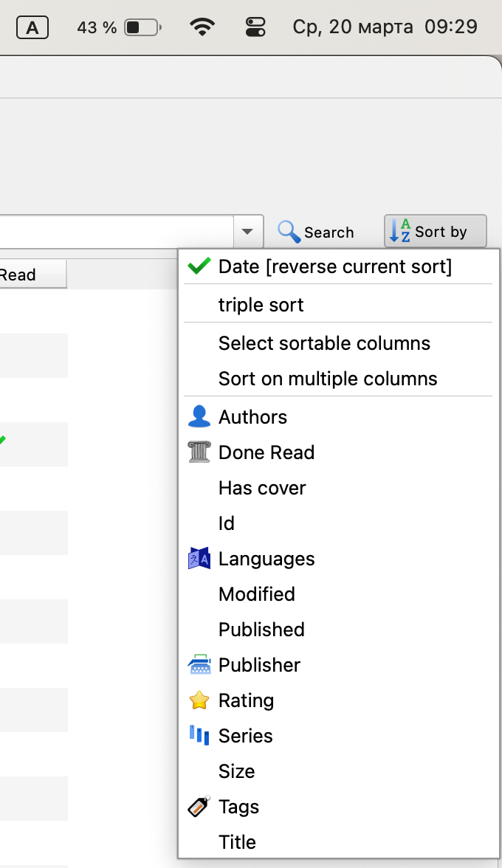
Task: Toggle the checked Date reverse sort entry
Action: pyautogui.click(x=334, y=266)
